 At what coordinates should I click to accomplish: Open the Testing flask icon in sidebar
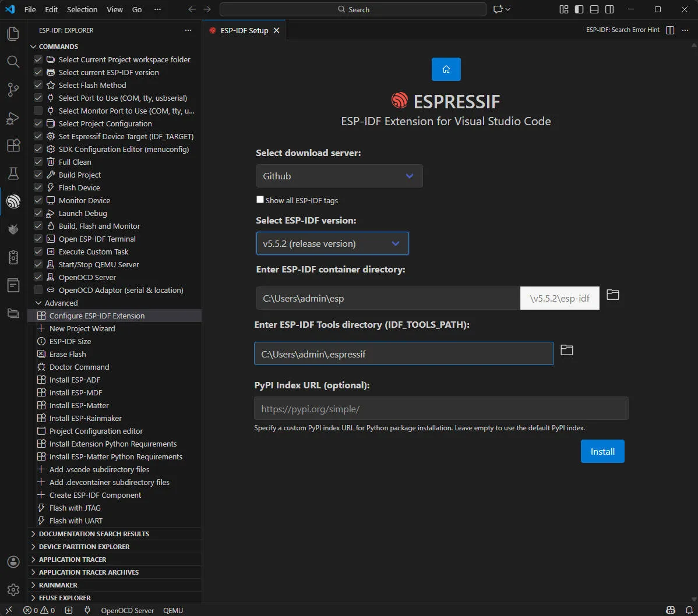[x=13, y=174]
